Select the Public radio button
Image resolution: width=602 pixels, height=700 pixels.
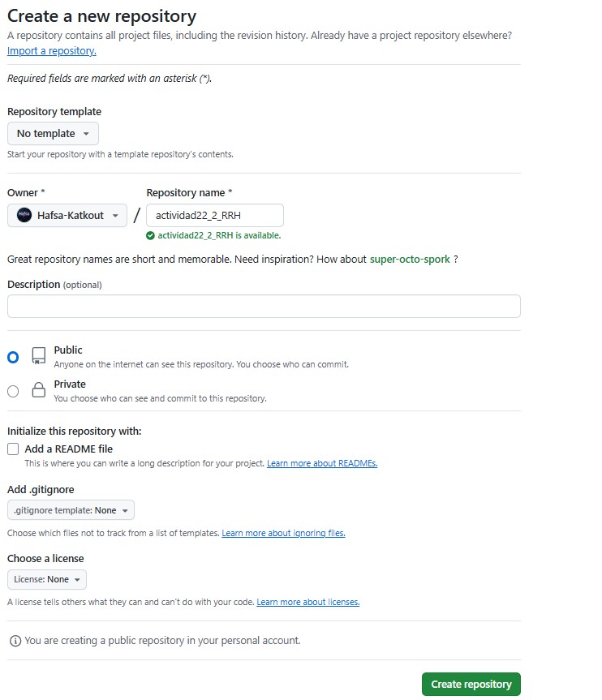[x=13, y=357]
